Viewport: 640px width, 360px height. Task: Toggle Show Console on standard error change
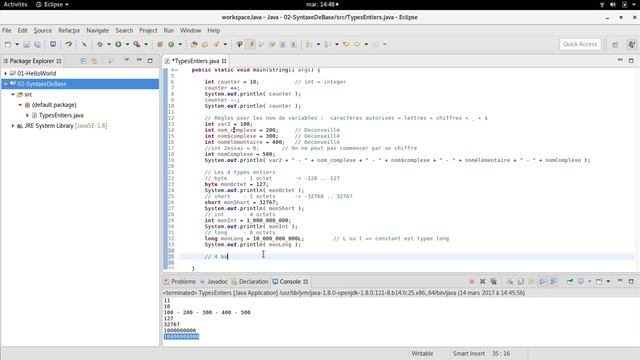[553, 281]
